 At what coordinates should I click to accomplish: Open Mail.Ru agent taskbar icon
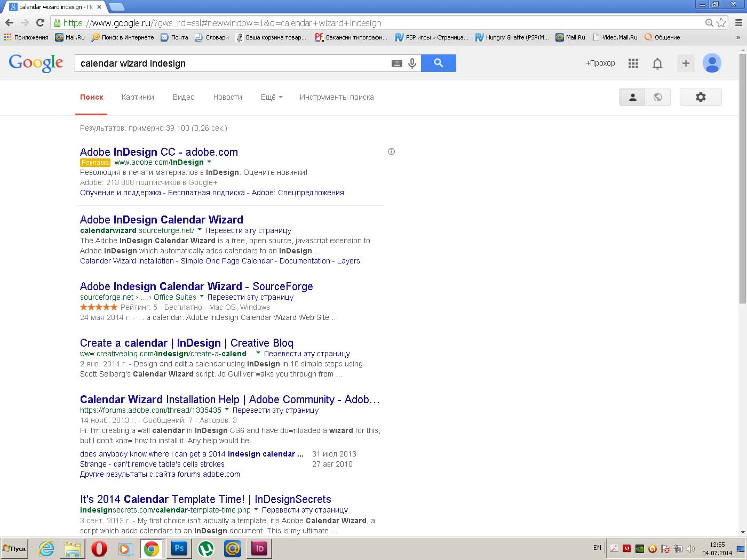(233, 548)
